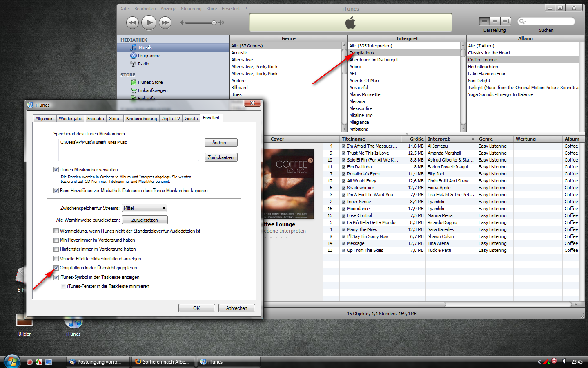Open the Steuerung menu

pos(191,9)
